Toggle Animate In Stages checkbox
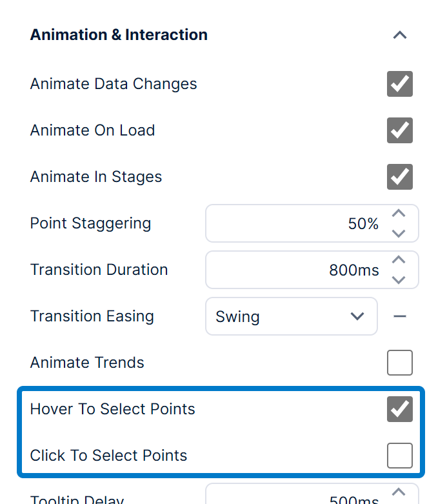447x504 pixels. click(400, 177)
